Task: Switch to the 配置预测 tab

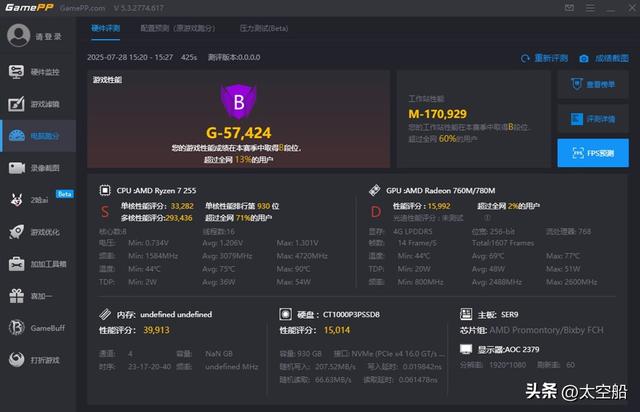Action: click(178, 28)
